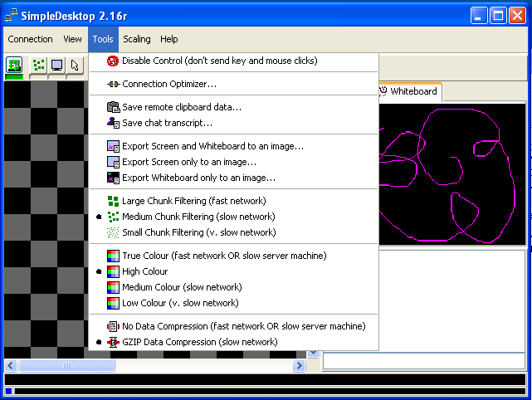The width and height of the screenshot is (532, 400).
Task: Click the No Data Compression icon
Action: point(113,326)
